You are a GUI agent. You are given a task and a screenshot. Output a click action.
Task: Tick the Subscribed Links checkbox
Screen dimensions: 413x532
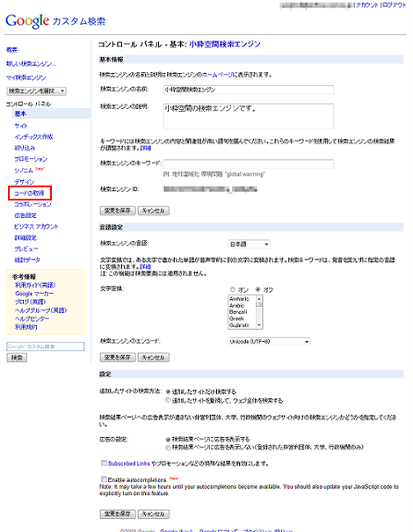[x=104, y=463]
